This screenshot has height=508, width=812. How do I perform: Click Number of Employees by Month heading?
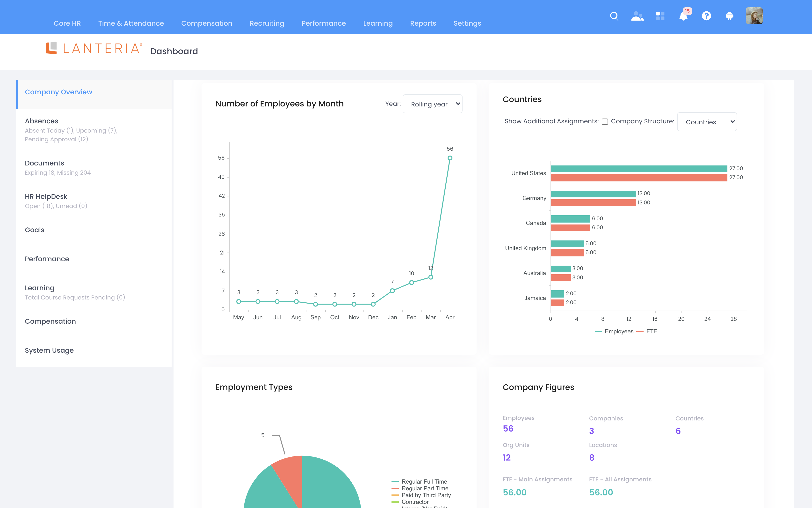(280, 104)
